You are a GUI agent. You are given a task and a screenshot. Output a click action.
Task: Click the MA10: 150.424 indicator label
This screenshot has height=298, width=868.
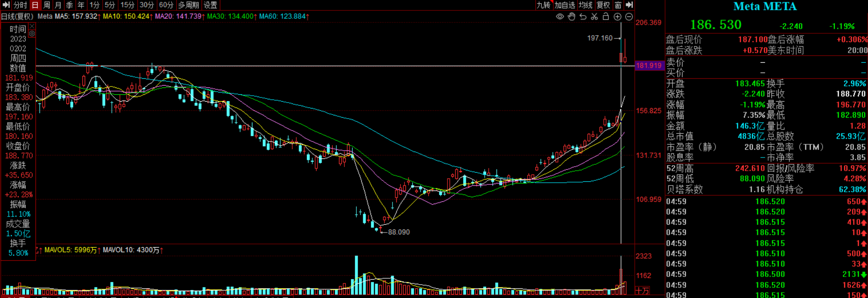(x=128, y=16)
